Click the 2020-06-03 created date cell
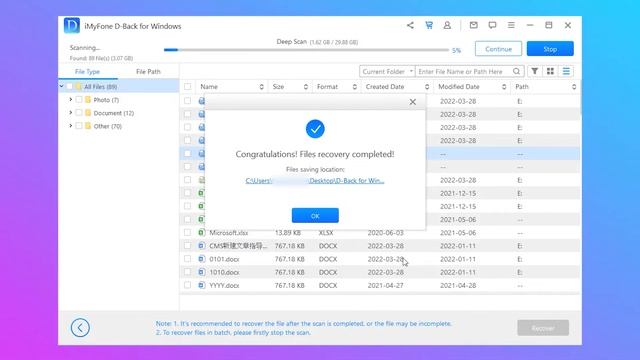The height and width of the screenshot is (360, 640). pyautogui.click(x=385, y=233)
